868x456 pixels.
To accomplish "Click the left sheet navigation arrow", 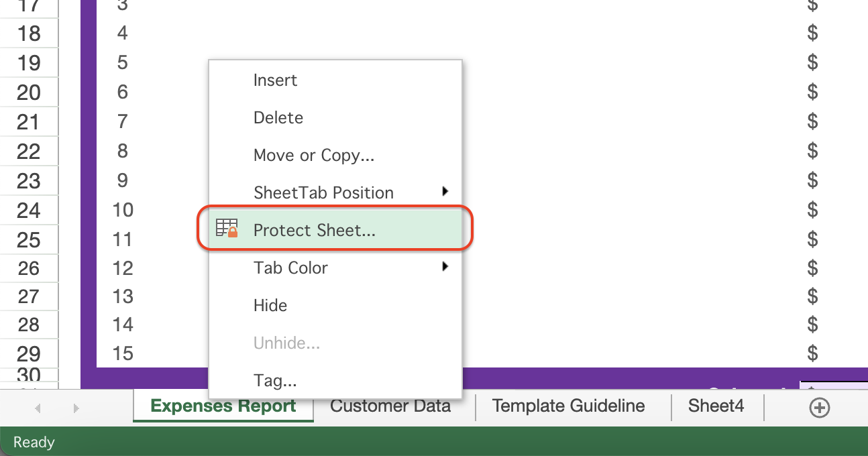I will [38, 407].
